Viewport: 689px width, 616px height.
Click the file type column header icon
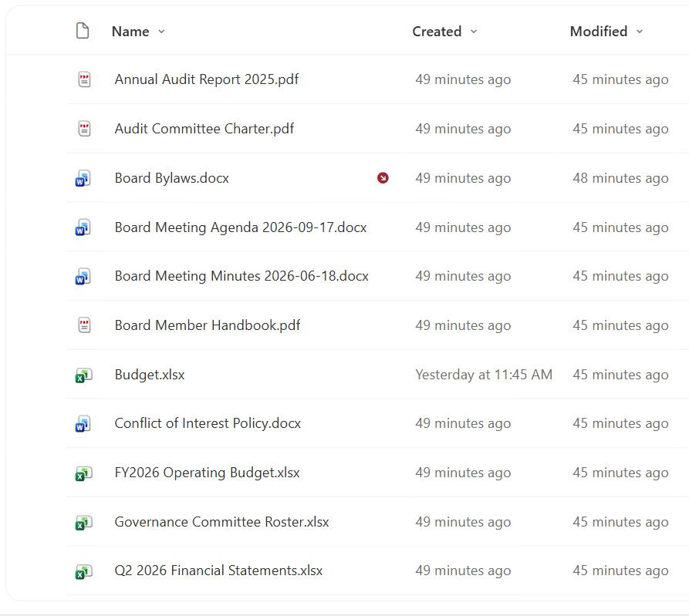pyautogui.click(x=83, y=31)
